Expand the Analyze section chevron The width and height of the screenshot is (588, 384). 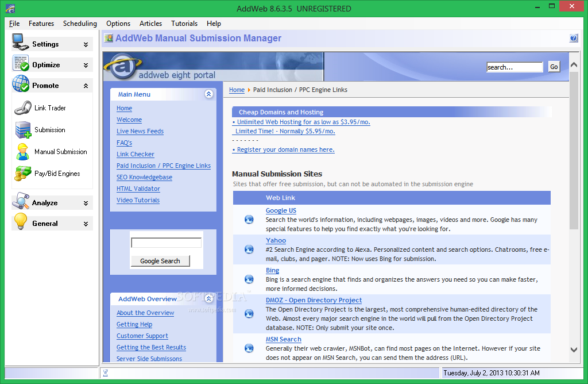(86, 203)
